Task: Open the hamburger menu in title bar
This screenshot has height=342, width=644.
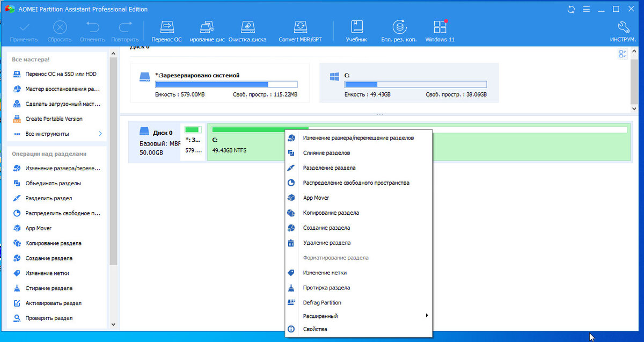Action: click(x=586, y=9)
